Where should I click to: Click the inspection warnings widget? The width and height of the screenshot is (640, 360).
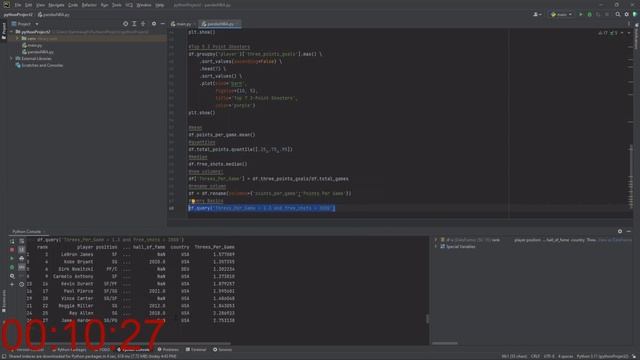pyautogui.click(x=608, y=33)
